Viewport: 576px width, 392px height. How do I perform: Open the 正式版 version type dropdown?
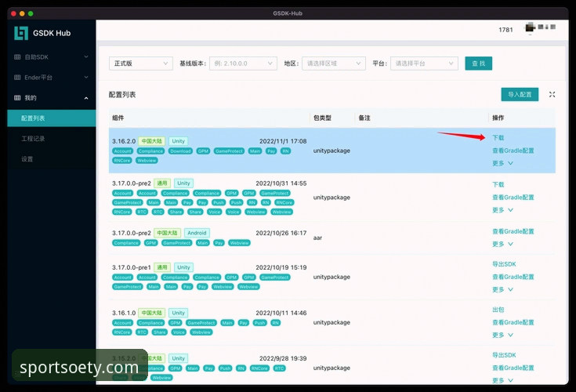coord(141,64)
